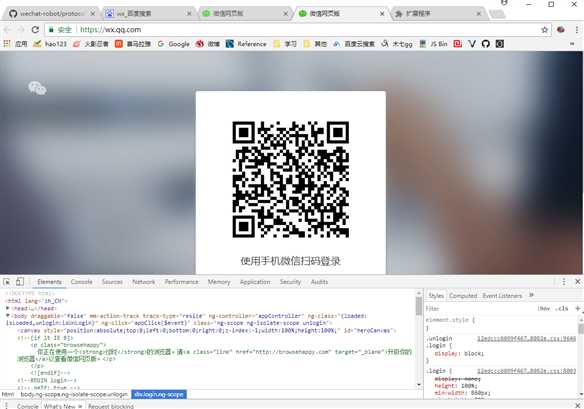584x409 pixels.
Task: Open the DevTools customize menu dots
Action: (564, 282)
